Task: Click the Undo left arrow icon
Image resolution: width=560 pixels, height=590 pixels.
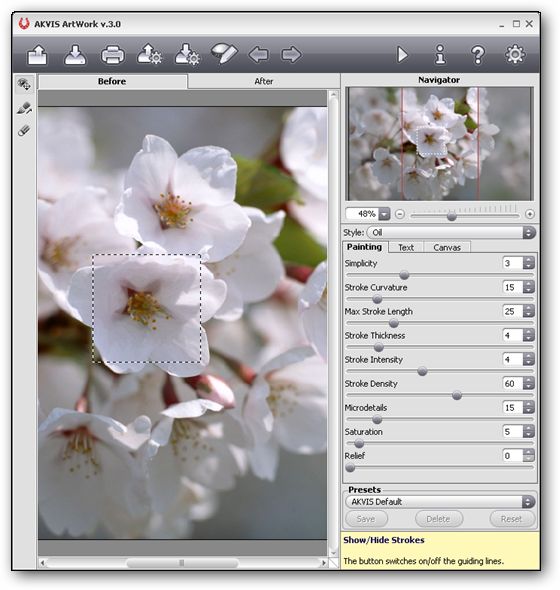Action: [x=259, y=55]
